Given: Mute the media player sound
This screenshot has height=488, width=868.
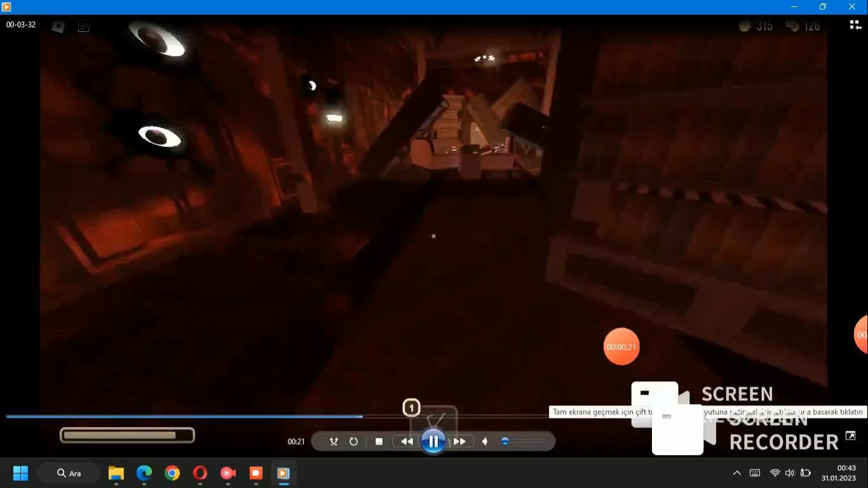Looking at the screenshot, I should [x=485, y=442].
